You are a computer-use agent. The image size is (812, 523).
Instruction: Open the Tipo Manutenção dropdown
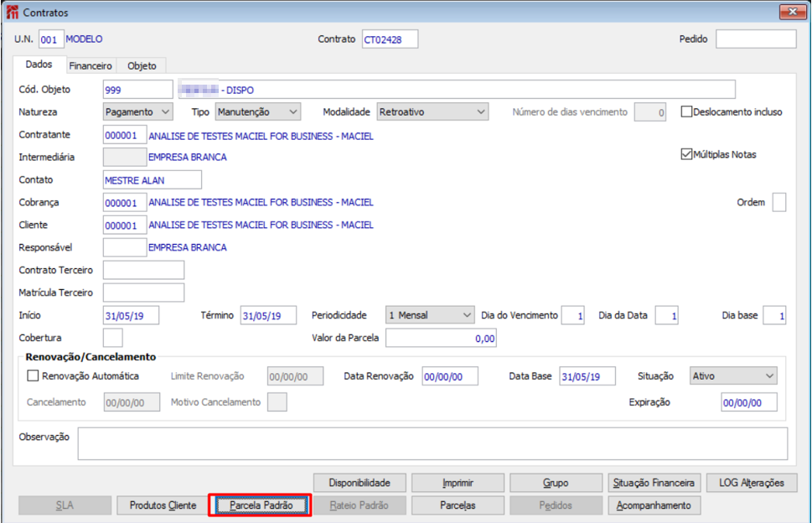tap(258, 111)
